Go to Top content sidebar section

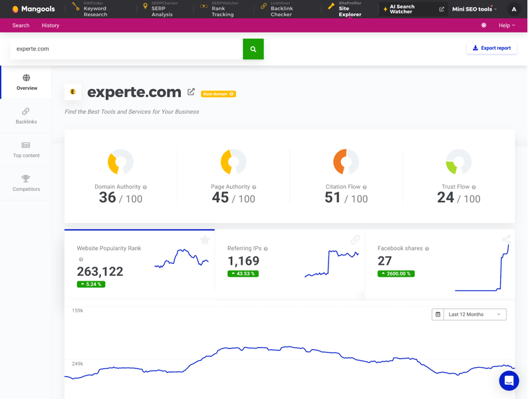click(26, 150)
